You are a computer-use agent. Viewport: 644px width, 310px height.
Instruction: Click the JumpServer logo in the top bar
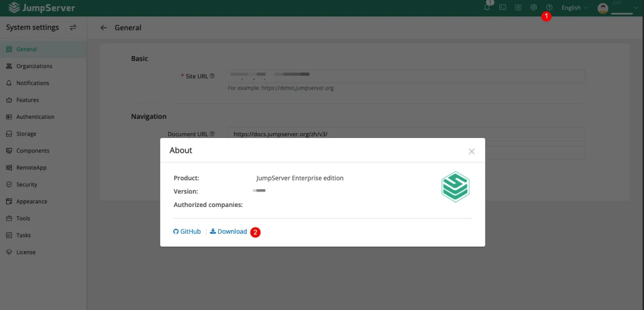click(42, 8)
